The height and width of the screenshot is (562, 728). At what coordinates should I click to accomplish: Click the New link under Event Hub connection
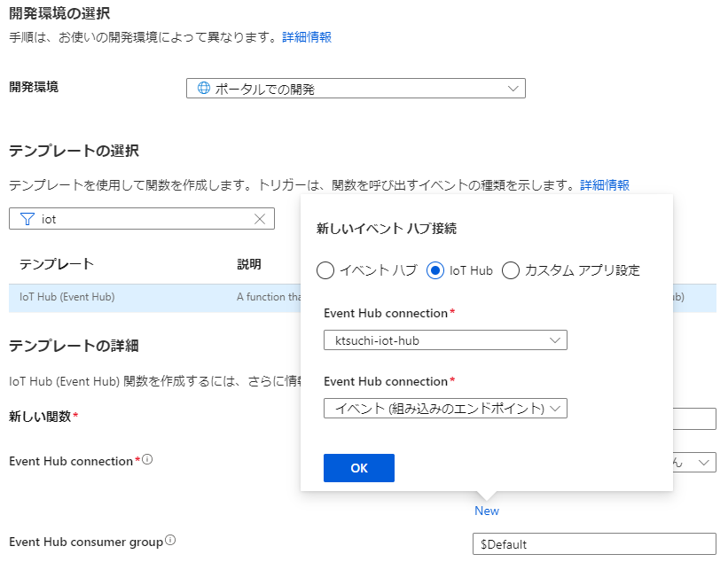tap(486, 511)
